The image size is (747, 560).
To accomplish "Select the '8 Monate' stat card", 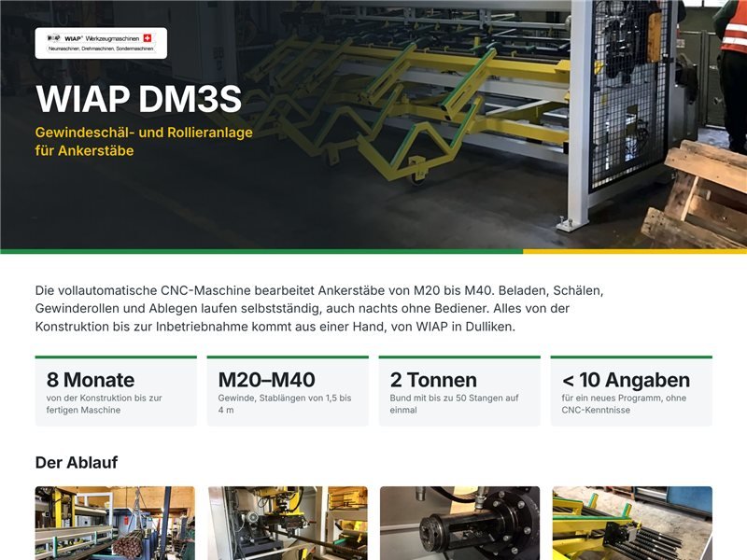I will [116, 391].
